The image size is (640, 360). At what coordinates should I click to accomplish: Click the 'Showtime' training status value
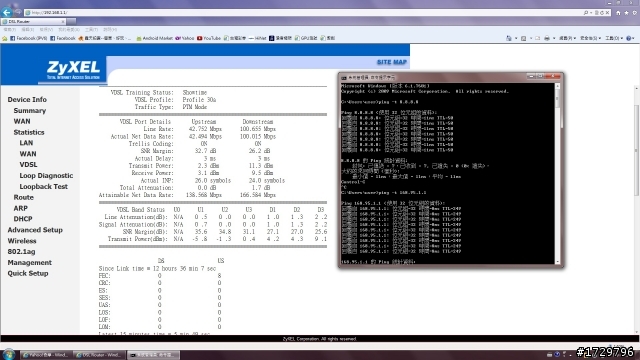coord(195,93)
